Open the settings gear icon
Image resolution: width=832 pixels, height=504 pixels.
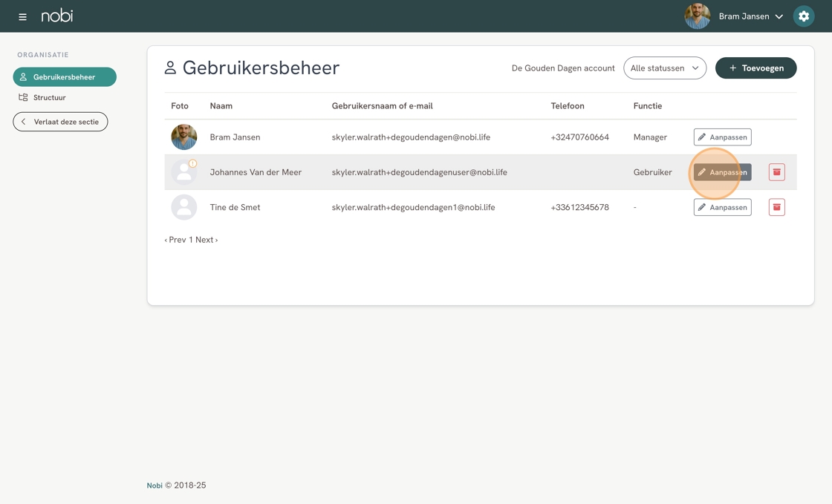pyautogui.click(x=803, y=16)
